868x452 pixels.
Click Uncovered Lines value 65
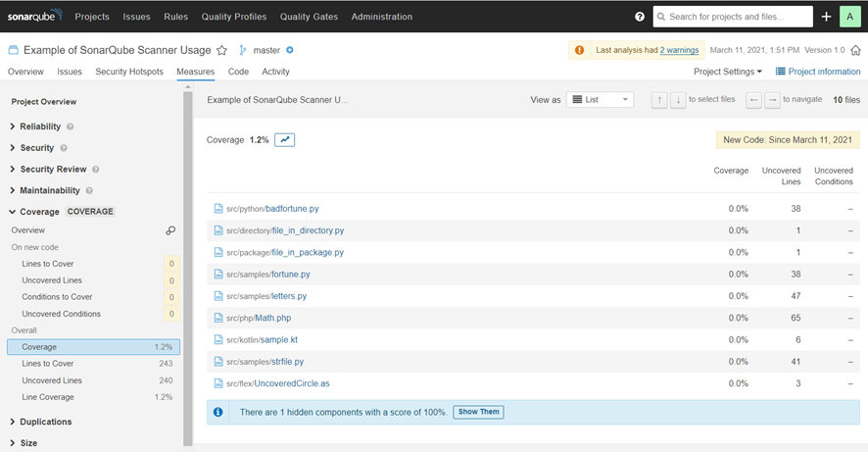796,318
